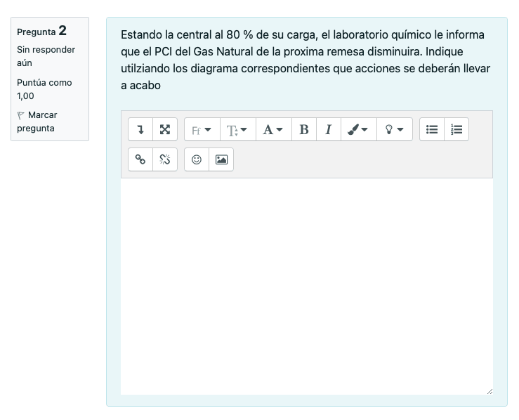The height and width of the screenshot is (420, 519).
Task: Insert an image into the answer
Action: coord(221,159)
